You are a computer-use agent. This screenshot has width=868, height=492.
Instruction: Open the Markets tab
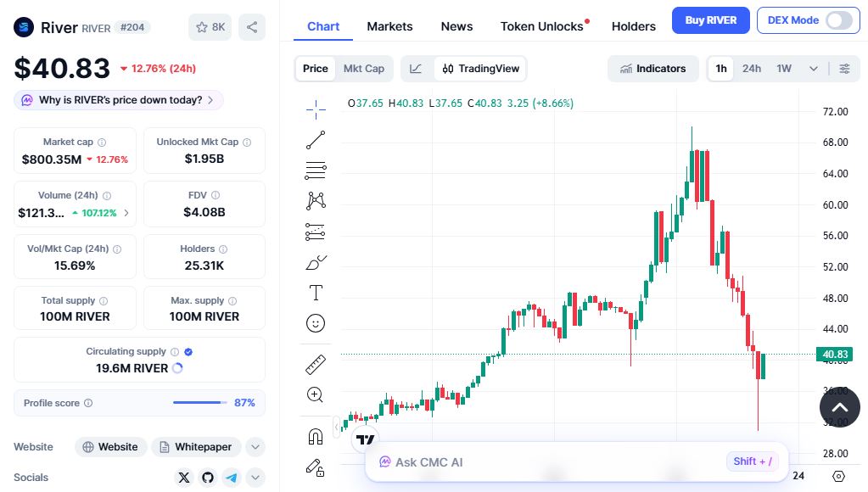[389, 26]
